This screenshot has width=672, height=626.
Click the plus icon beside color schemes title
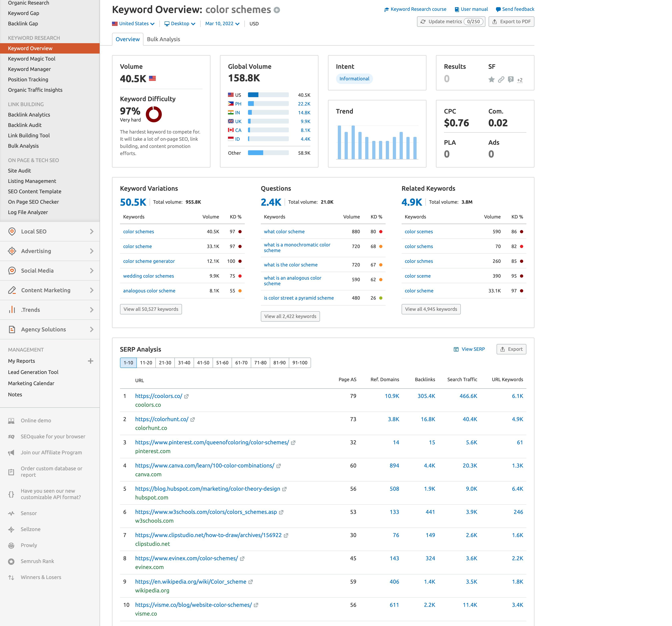[x=277, y=10]
